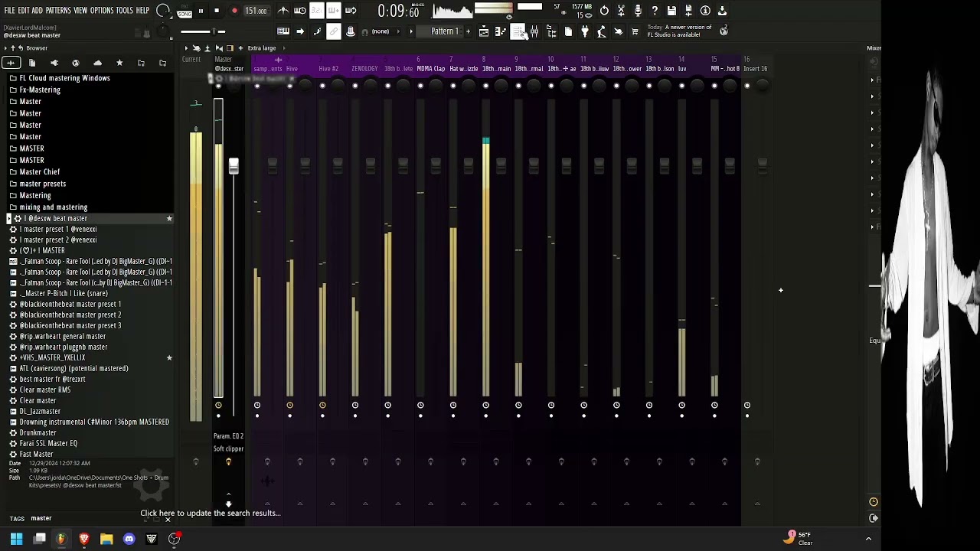Image resolution: width=980 pixels, height=551 pixels.
Task: Expand the mixing and mastering folder
Action: tap(53, 207)
